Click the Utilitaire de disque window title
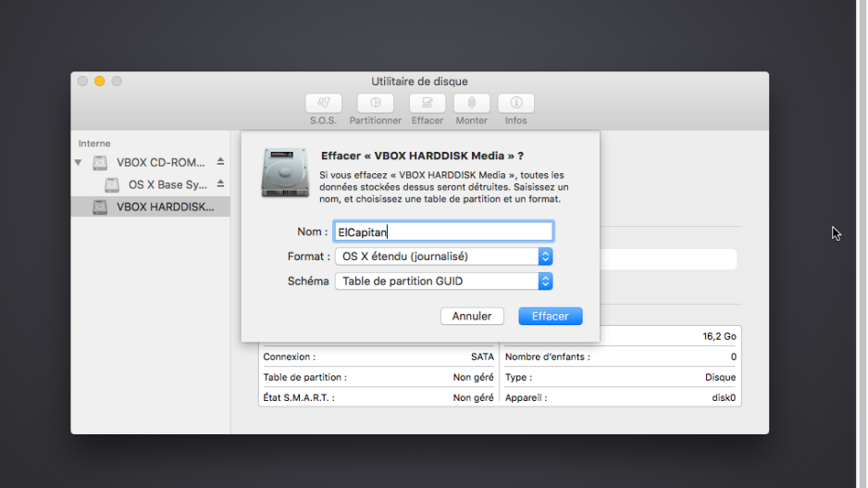 tap(419, 81)
